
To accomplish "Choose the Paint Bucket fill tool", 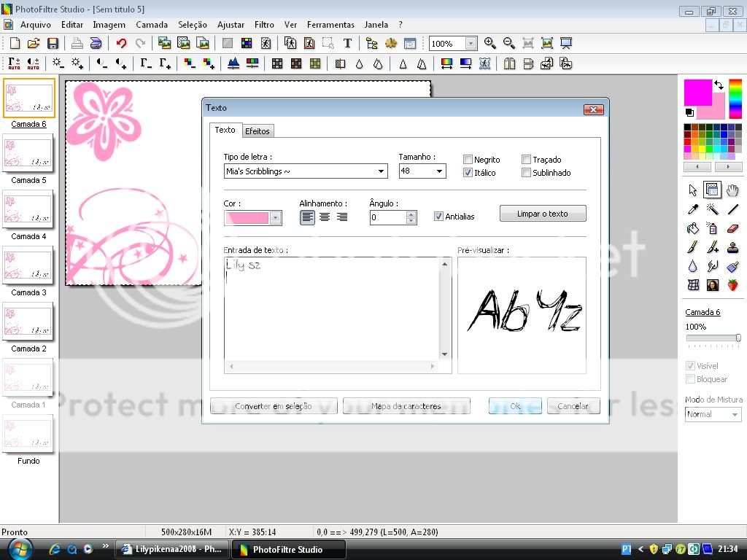I will point(693,228).
